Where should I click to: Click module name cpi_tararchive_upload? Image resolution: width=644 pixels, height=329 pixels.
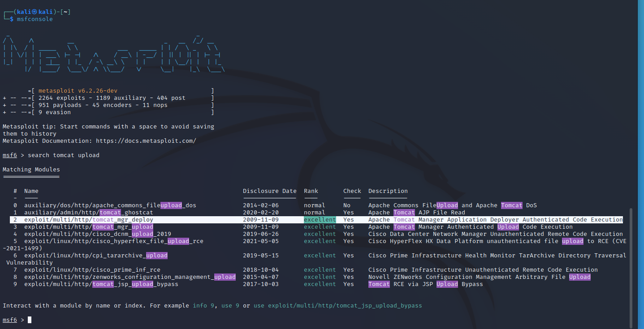[96, 256]
